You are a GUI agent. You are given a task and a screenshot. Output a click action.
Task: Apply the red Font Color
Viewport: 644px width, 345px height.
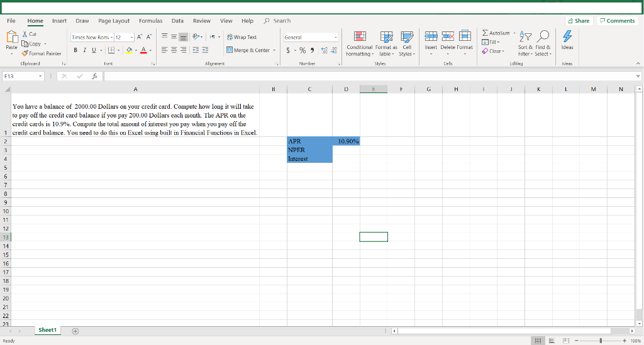pos(143,50)
